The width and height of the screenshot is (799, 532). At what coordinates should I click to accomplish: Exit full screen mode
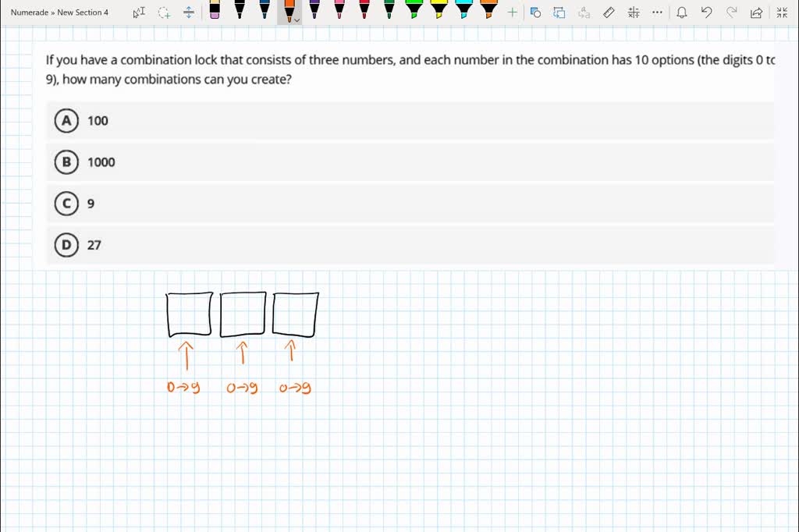[782, 12]
